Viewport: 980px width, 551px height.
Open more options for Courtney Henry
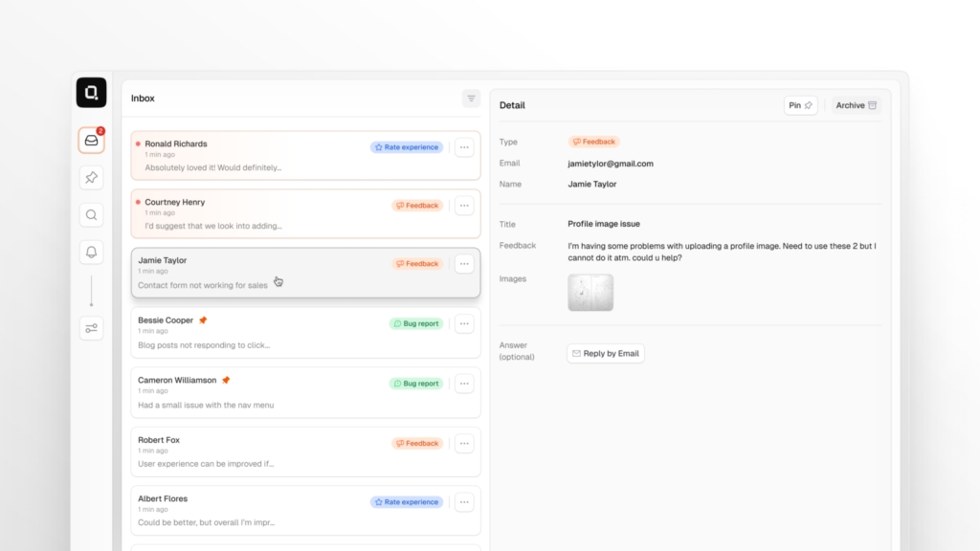tap(464, 206)
